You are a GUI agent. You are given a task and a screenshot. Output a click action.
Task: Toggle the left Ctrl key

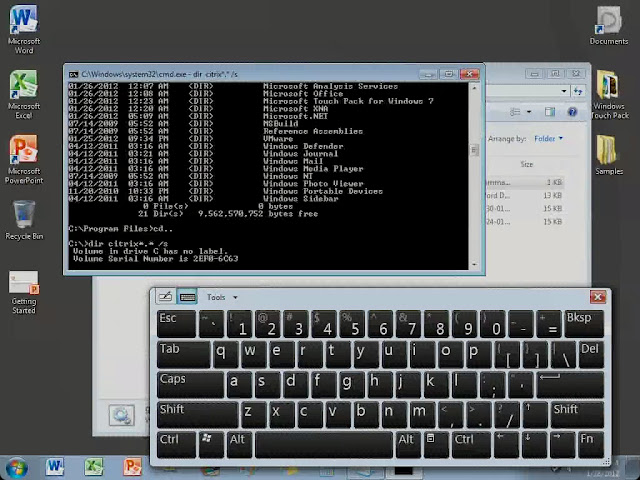177,444
